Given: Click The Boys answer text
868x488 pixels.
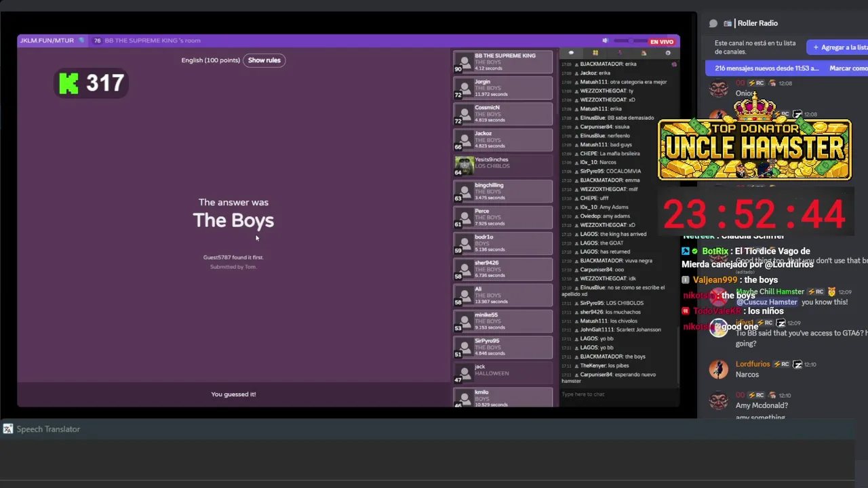Looking at the screenshot, I should click(x=233, y=220).
